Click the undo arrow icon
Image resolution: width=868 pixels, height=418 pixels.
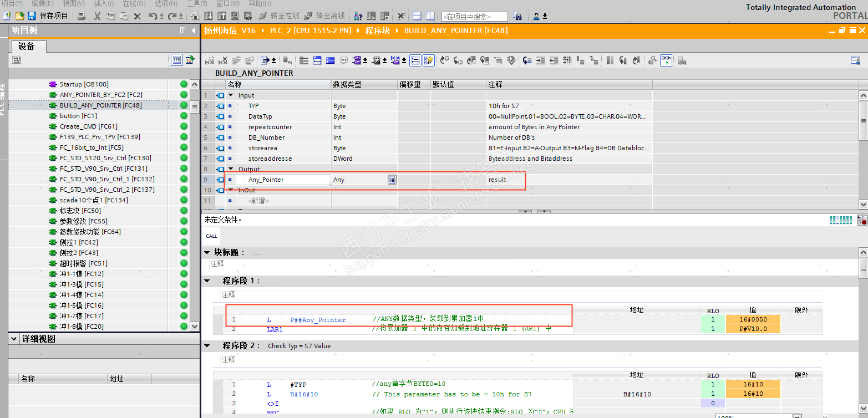(154, 16)
